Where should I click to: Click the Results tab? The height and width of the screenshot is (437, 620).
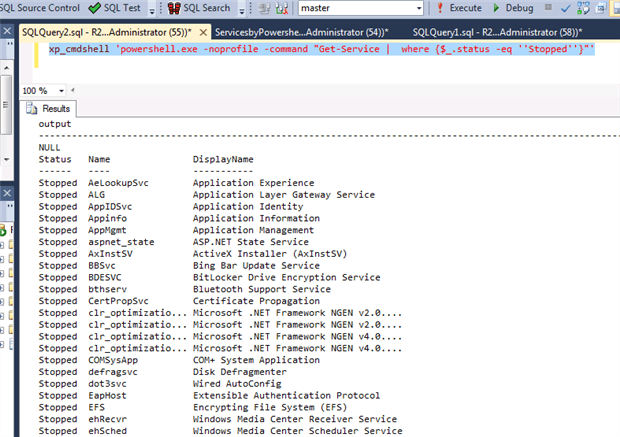coord(49,109)
